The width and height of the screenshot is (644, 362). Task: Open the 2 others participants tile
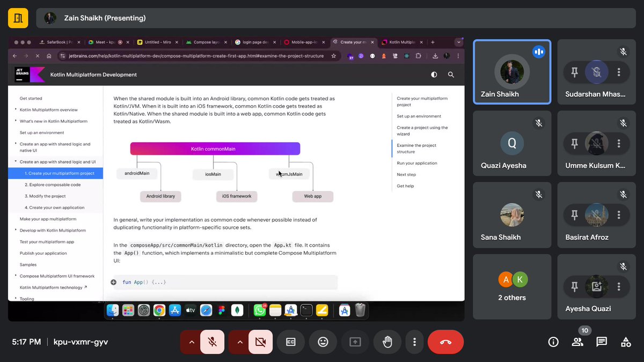tap(512, 286)
